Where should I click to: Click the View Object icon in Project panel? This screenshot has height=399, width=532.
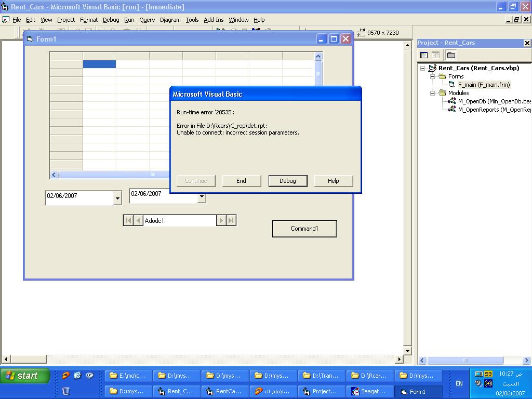pyautogui.click(x=436, y=55)
